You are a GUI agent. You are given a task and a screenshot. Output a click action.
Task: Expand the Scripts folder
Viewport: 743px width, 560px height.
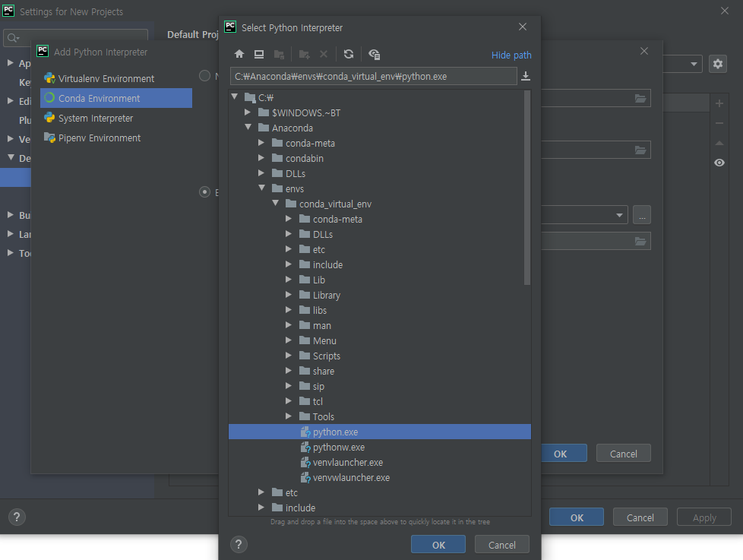point(288,355)
